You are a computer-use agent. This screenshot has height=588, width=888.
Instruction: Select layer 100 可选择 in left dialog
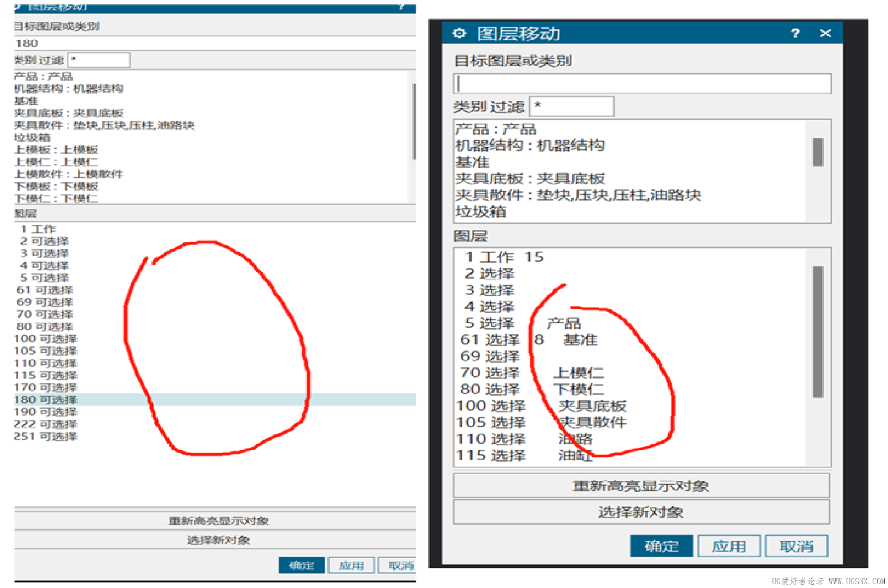point(46,339)
